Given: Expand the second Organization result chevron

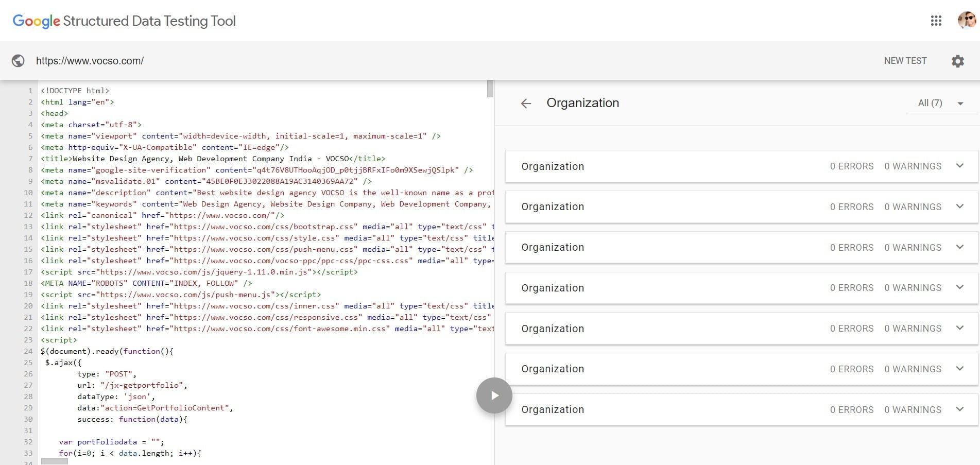Looking at the screenshot, I should click(x=959, y=206).
